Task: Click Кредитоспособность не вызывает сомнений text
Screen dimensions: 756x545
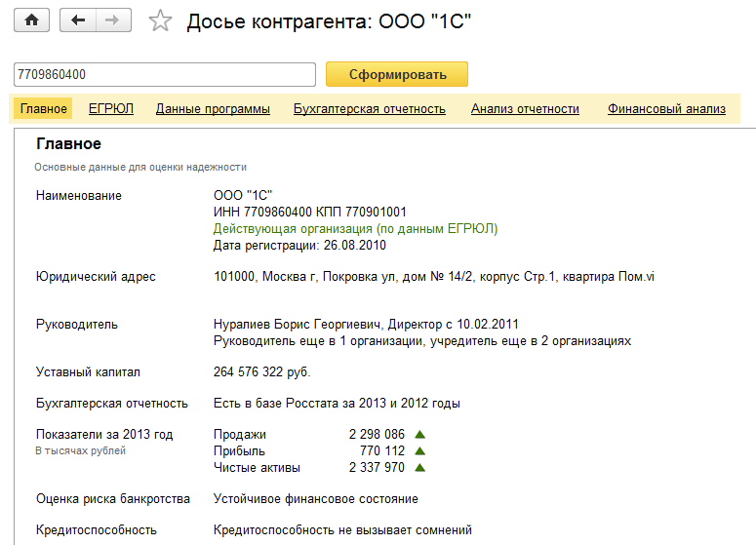Action: tap(342, 530)
